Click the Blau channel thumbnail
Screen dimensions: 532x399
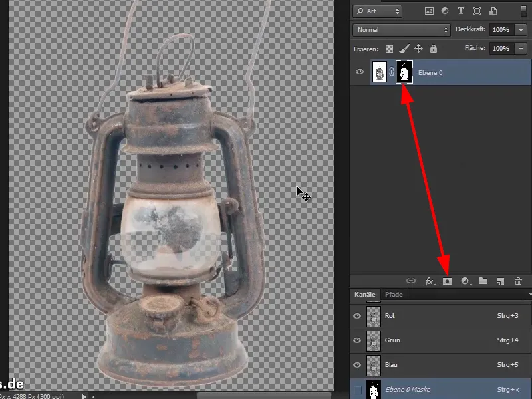coord(374,365)
